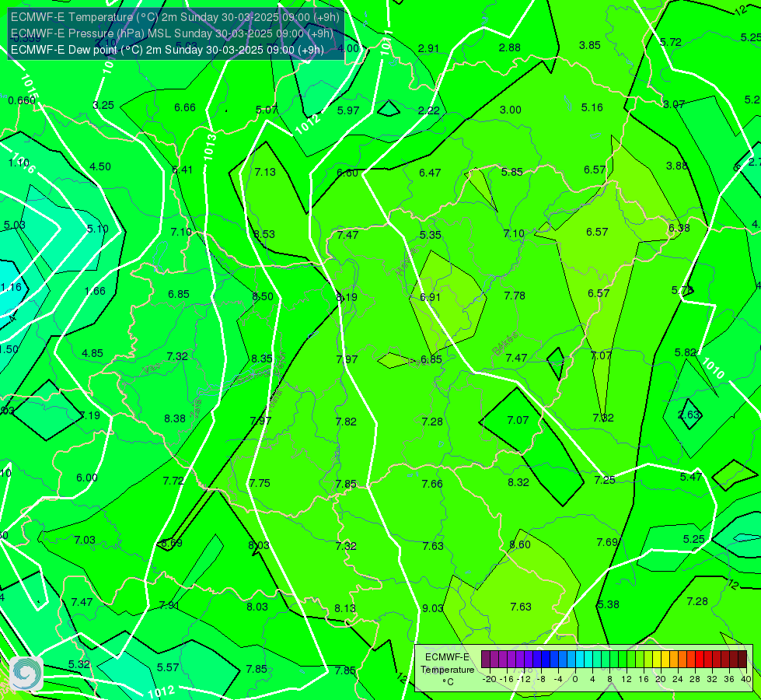This screenshot has height=700, width=761.
Task: Select the ECMWF-E Pressure MSL layer title
Action: pyautogui.click(x=172, y=33)
